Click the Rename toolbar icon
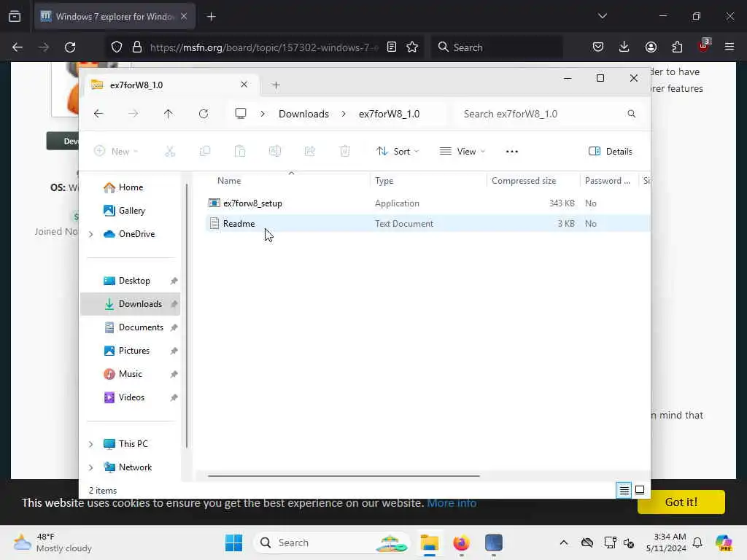The width and height of the screenshot is (747, 560). point(275,152)
